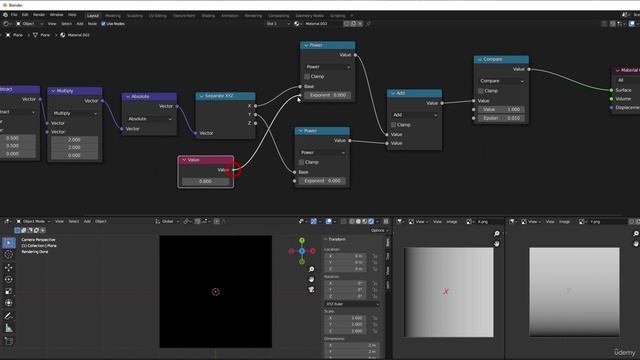Open the Node menu in the shader editor header
The height and width of the screenshot is (360, 640).
[92, 24]
